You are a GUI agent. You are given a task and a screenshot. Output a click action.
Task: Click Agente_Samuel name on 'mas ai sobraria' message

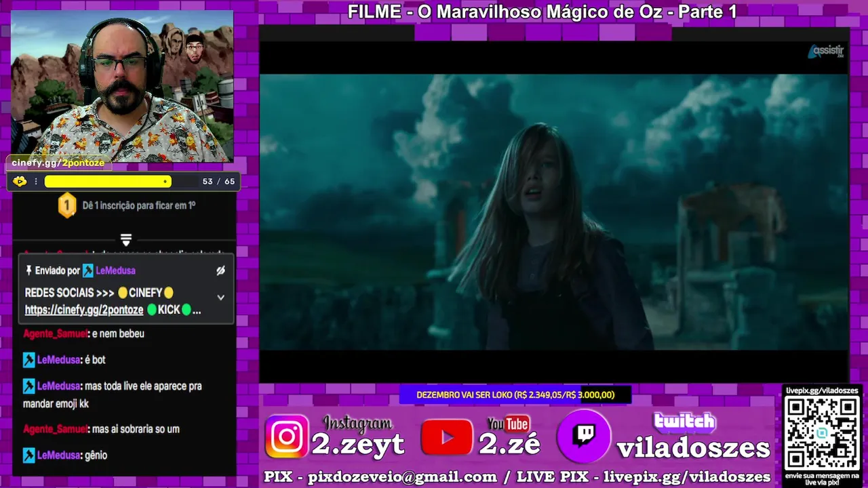pyautogui.click(x=55, y=429)
